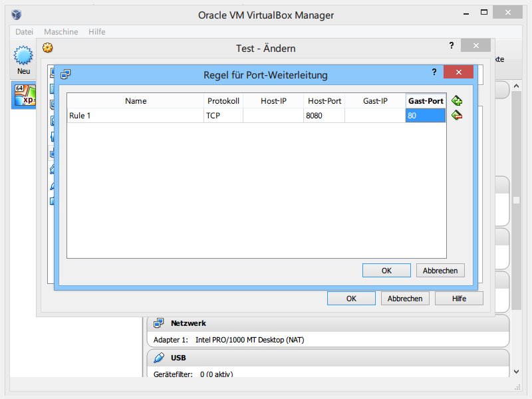
Task: Click the Netzwerk section heading
Action: [x=188, y=323]
